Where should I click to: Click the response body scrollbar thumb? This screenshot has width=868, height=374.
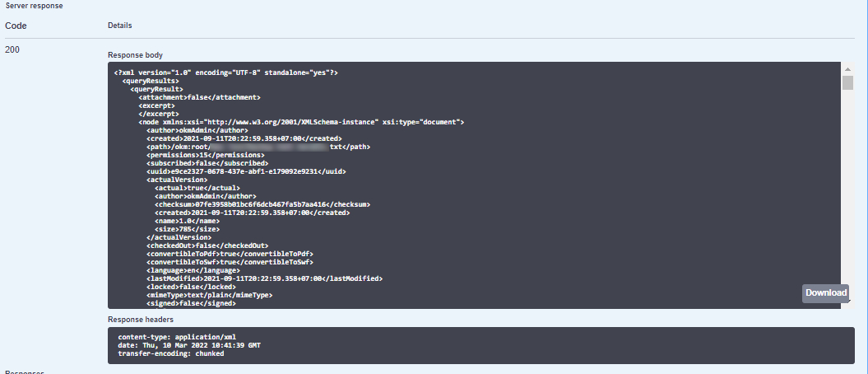click(847, 82)
